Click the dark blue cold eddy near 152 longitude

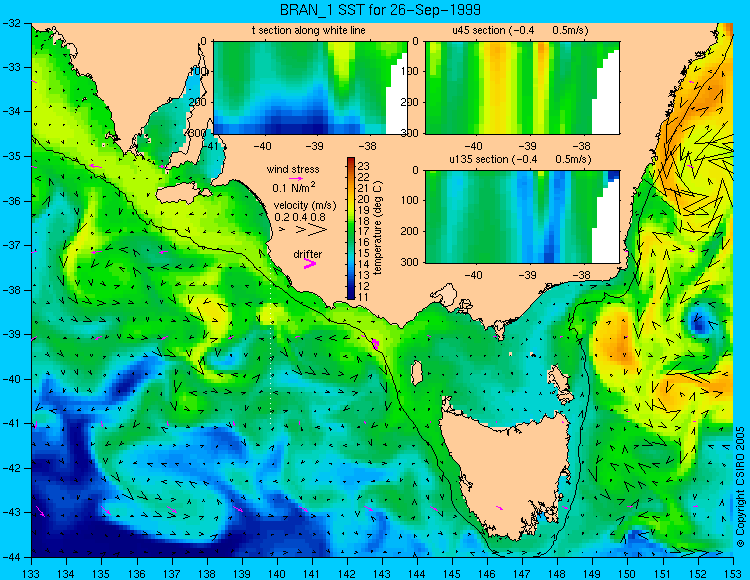[x=699, y=324]
